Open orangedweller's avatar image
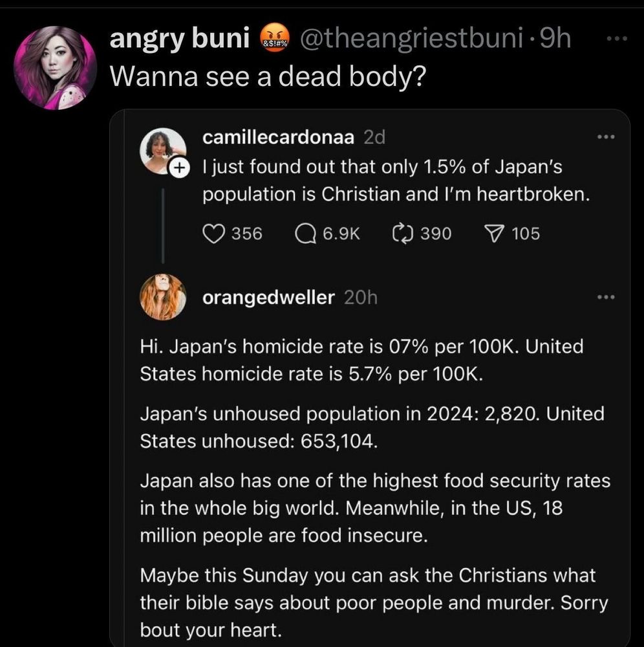 pyautogui.click(x=163, y=296)
